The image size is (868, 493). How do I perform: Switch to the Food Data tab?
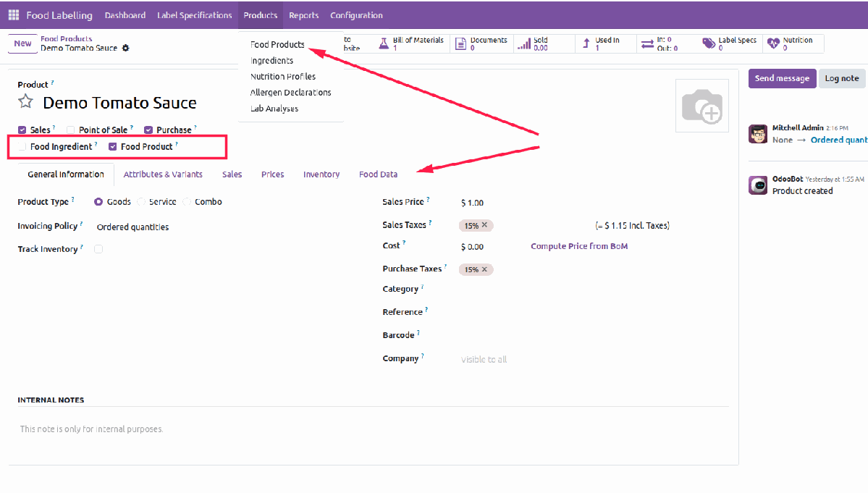(378, 174)
